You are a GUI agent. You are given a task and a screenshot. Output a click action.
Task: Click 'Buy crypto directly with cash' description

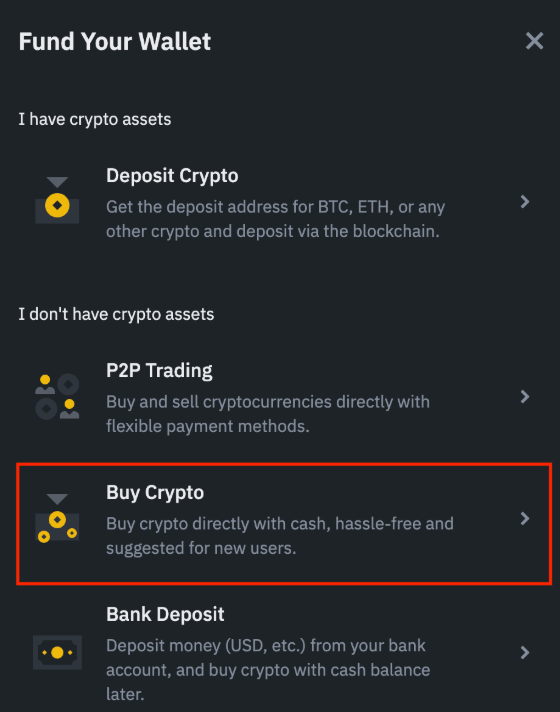click(x=280, y=536)
